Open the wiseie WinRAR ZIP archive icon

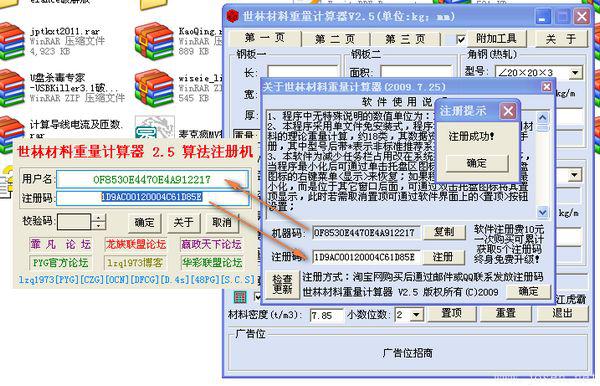pyautogui.click(x=154, y=88)
